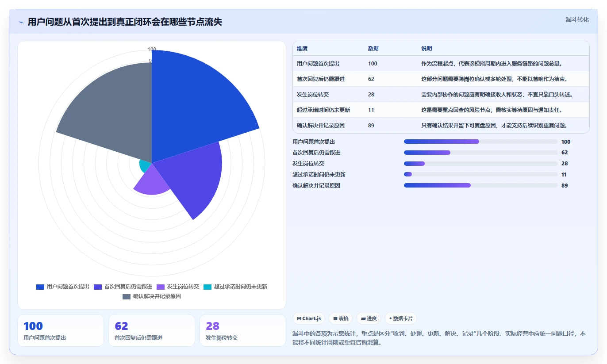
Task: Click description starting 作为流程起点
Action: click(492, 63)
